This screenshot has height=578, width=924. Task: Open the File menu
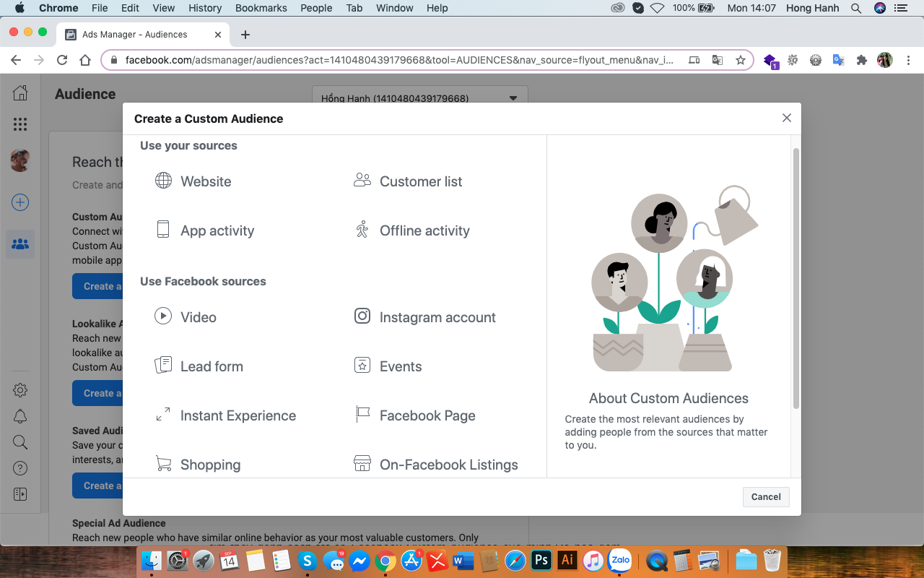100,8
